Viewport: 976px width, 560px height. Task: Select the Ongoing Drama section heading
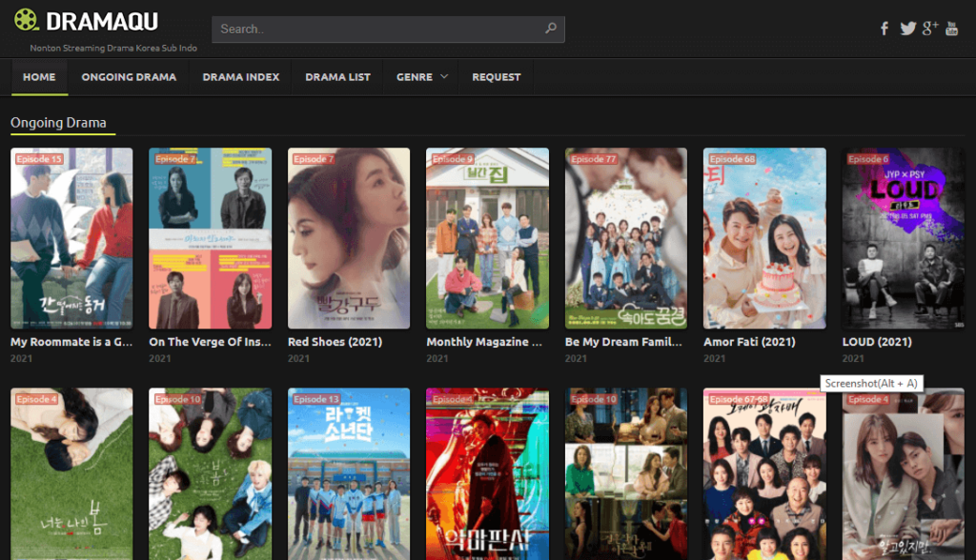click(x=58, y=123)
